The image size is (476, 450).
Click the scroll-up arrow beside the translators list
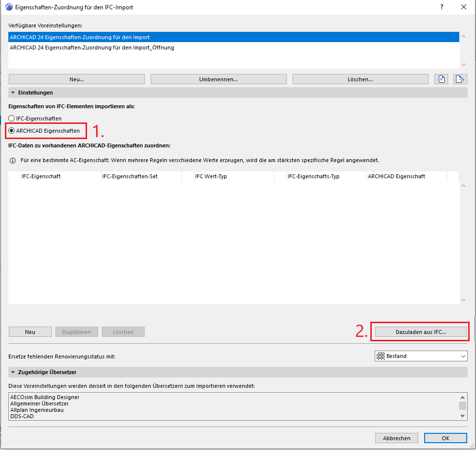coord(463,398)
